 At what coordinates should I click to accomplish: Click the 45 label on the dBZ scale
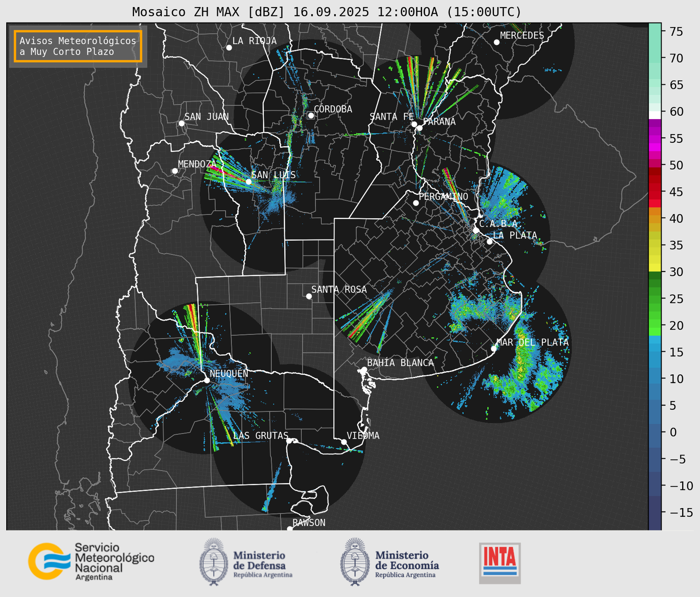(676, 192)
